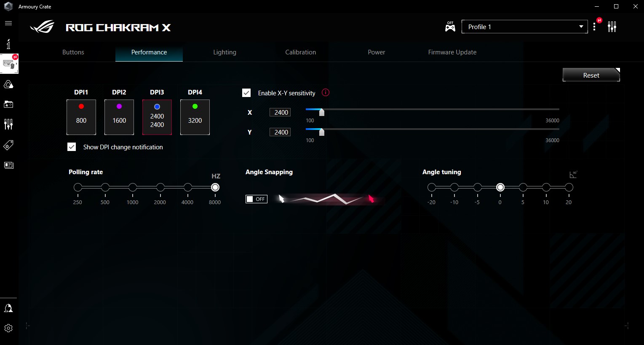Open the Scenario Profiles sliders icon in the sidebar
This screenshot has width=644, height=345.
point(8,124)
